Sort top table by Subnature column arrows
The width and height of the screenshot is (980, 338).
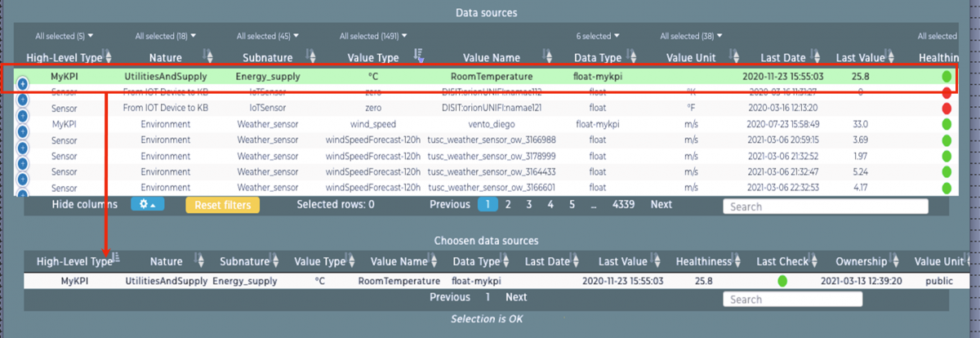click(x=314, y=57)
